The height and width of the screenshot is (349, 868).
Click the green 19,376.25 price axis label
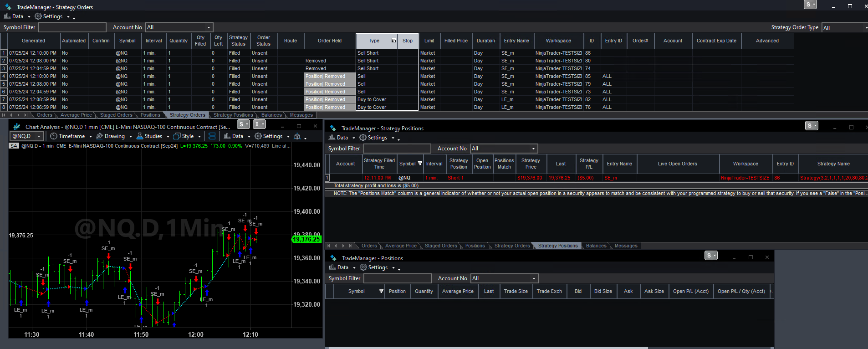(306, 239)
